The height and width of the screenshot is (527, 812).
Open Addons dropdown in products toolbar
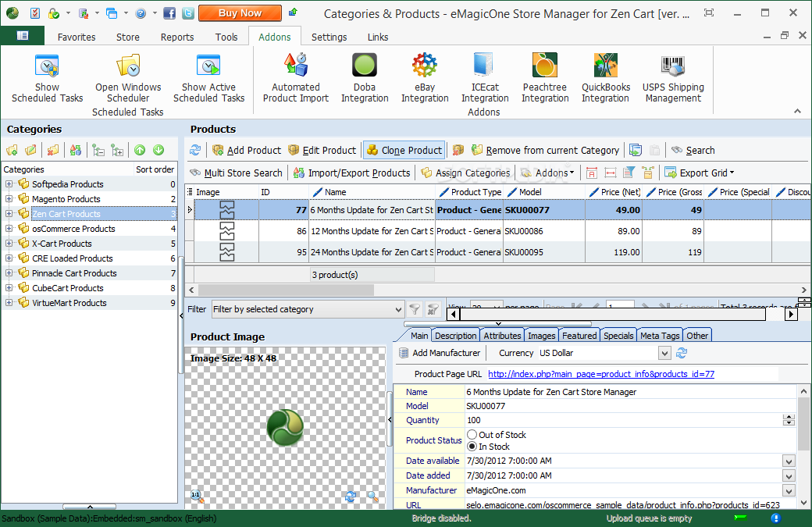[548, 173]
